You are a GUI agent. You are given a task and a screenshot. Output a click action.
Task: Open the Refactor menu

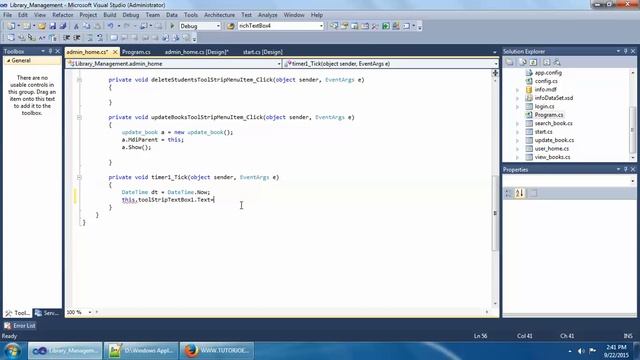pyautogui.click(x=62, y=15)
